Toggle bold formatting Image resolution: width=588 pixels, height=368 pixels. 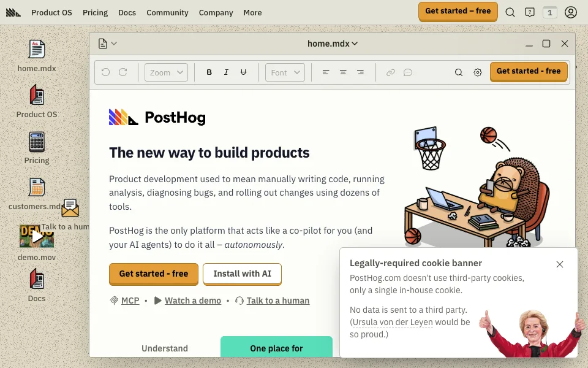(x=209, y=72)
